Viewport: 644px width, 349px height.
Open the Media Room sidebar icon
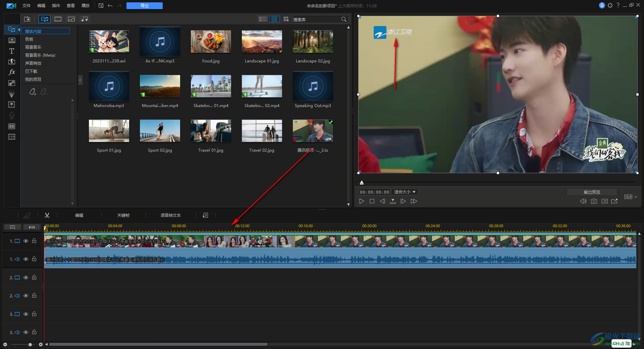[x=12, y=30]
